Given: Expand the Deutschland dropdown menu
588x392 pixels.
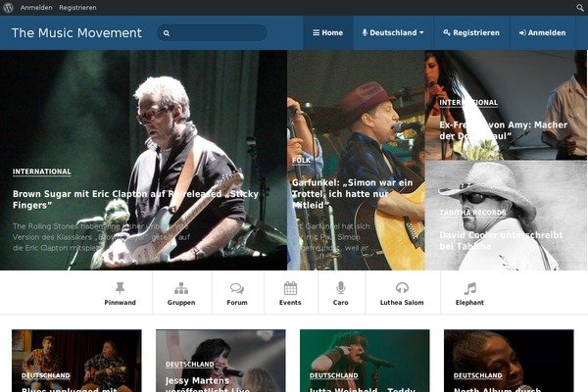Looking at the screenshot, I should pyautogui.click(x=393, y=32).
